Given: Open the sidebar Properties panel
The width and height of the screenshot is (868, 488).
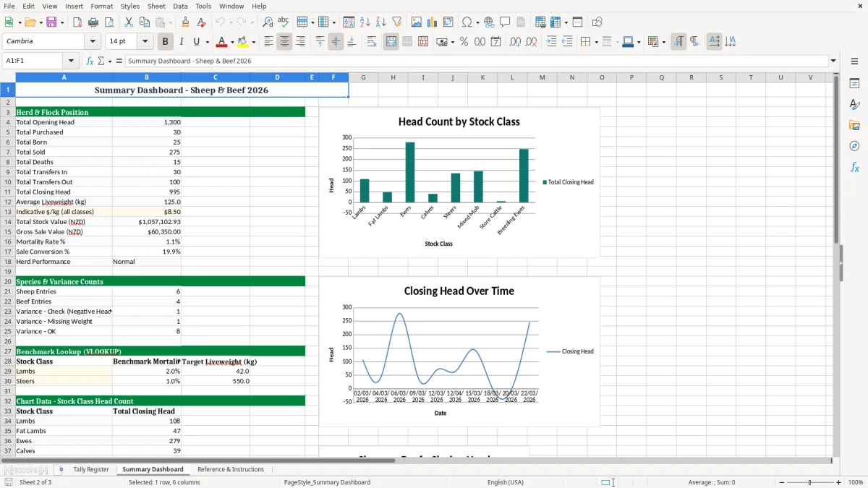Looking at the screenshot, I should (x=854, y=84).
